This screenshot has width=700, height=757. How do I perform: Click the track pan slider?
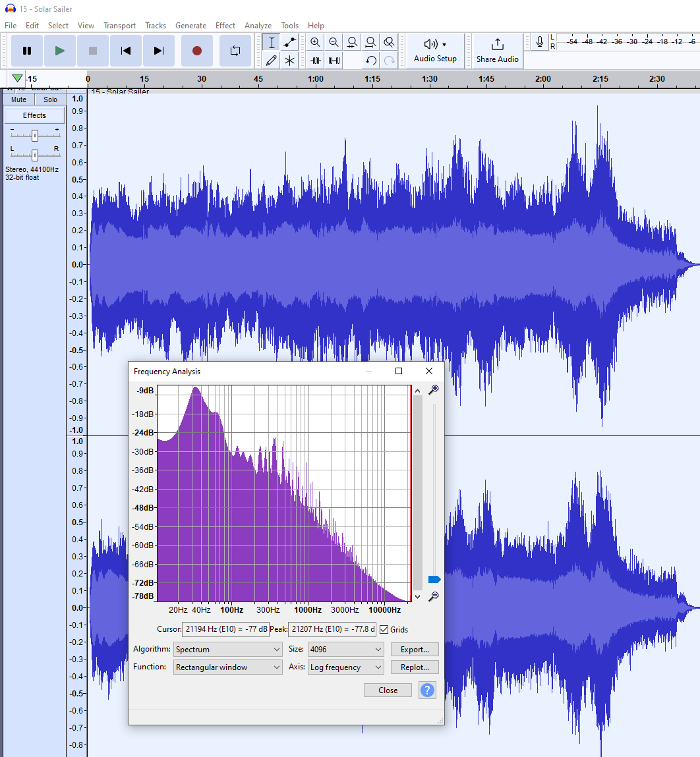point(35,155)
